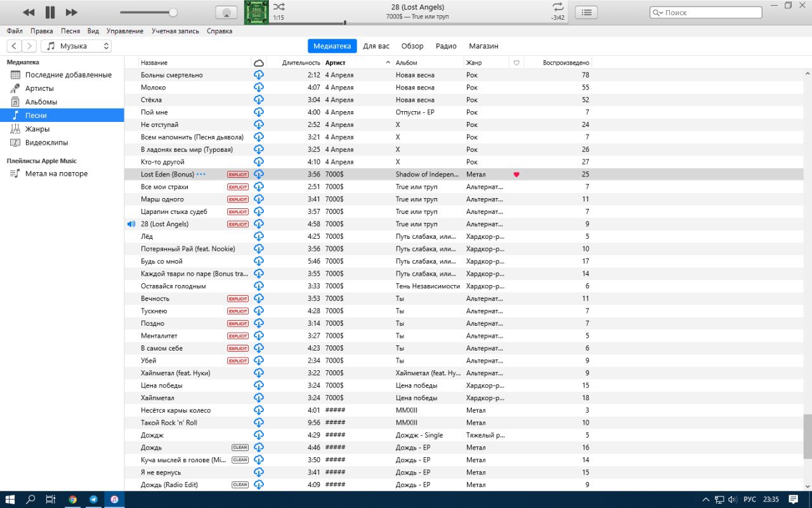This screenshot has width=812, height=508.
Task: Select Песни in the sidebar
Action: (62, 116)
